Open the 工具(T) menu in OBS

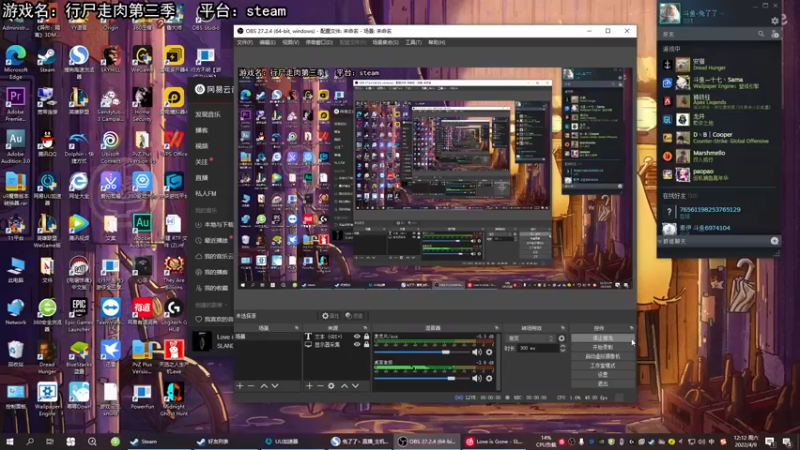(x=413, y=42)
